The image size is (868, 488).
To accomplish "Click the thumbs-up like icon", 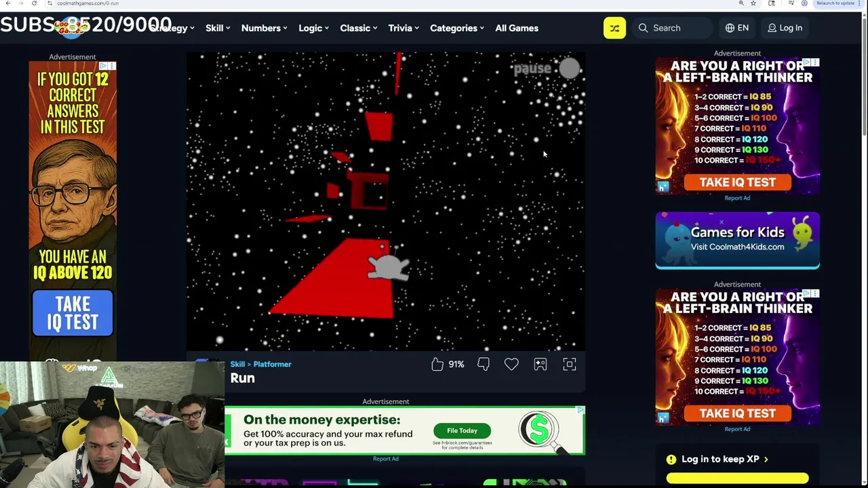I will pyautogui.click(x=437, y=365).
